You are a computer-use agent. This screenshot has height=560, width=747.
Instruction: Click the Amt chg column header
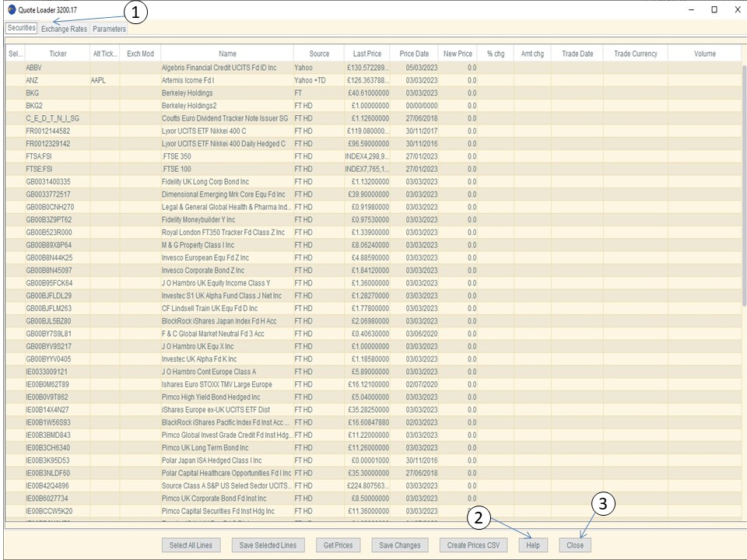(532, 54)
